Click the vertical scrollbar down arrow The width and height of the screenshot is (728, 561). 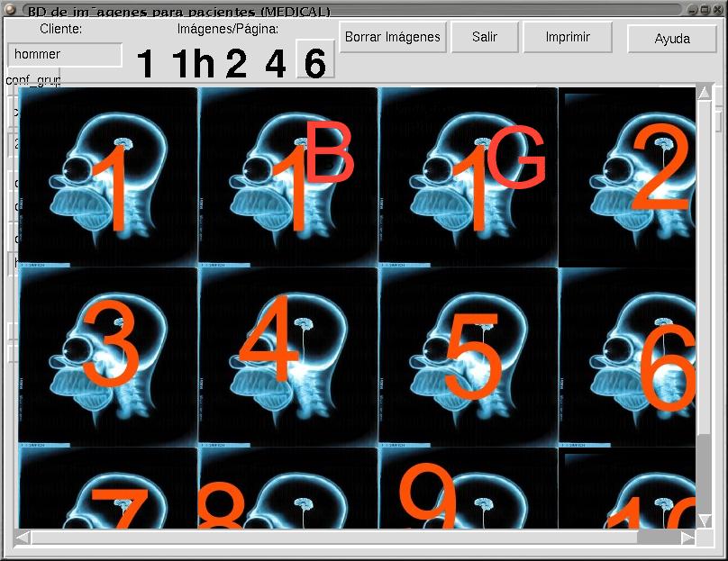point(705,520)
